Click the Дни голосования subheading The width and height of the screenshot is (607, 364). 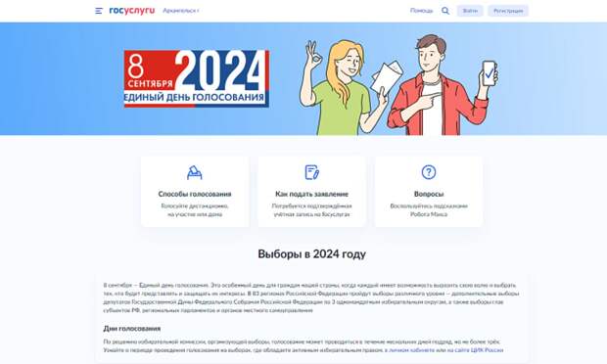131,329
